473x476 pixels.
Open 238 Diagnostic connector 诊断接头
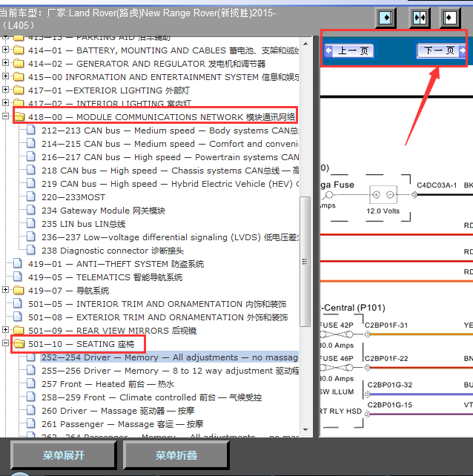pos(113,251)
